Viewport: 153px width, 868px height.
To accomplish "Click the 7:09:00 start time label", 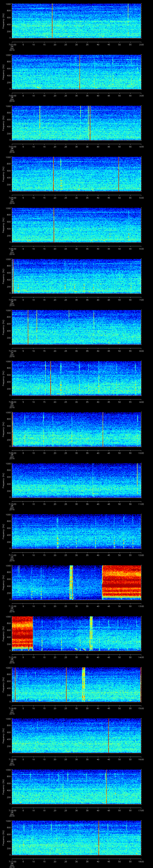I will (x=12, y=453).
